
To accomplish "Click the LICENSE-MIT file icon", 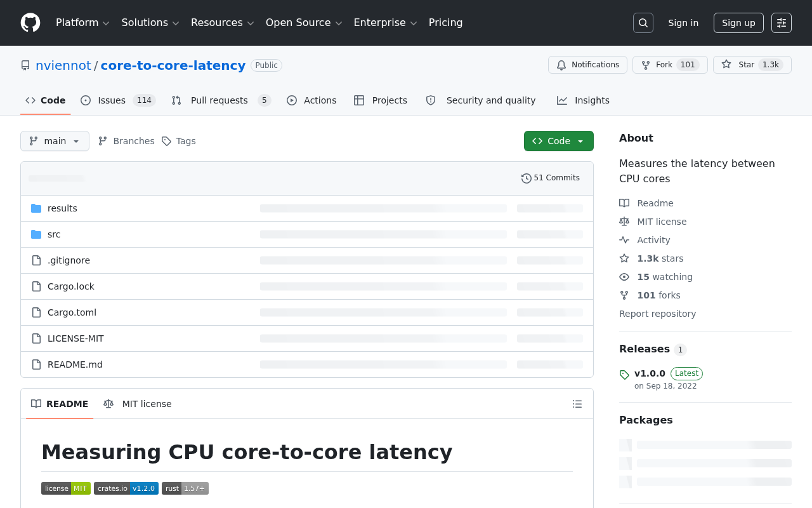I will point(36,338).
